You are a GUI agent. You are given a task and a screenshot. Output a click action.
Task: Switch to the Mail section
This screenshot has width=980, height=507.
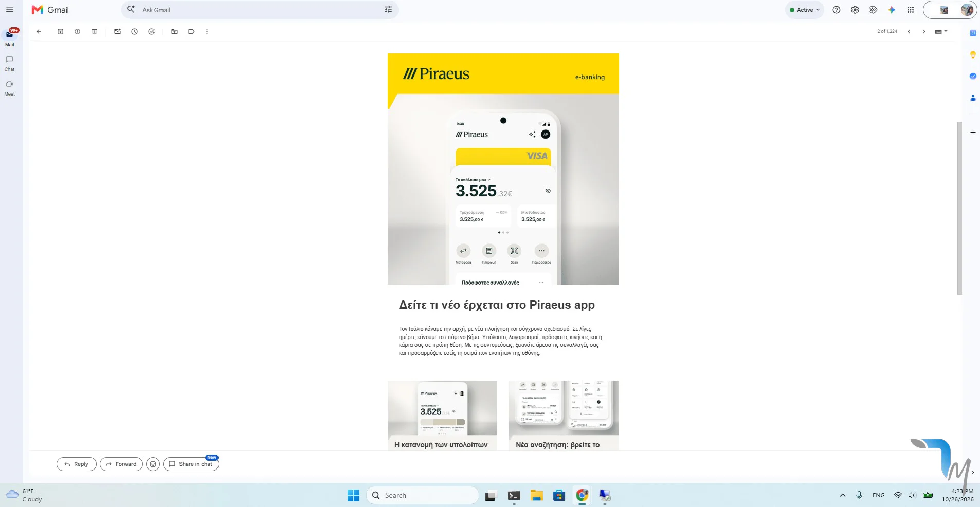click(x=9, y=37)
